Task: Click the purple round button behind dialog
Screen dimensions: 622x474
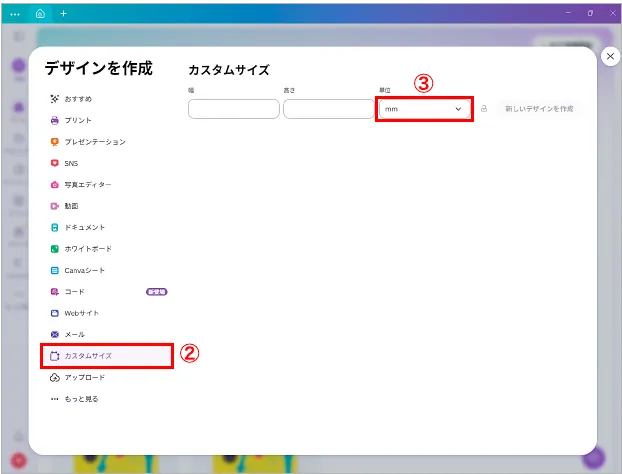Action: coord(594,457)
